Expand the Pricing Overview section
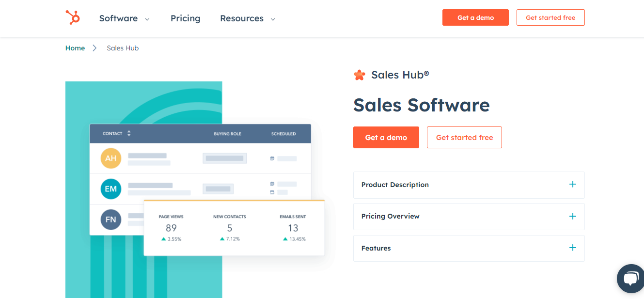Screen dimensions: 644x299 click(x=469, y=217)
